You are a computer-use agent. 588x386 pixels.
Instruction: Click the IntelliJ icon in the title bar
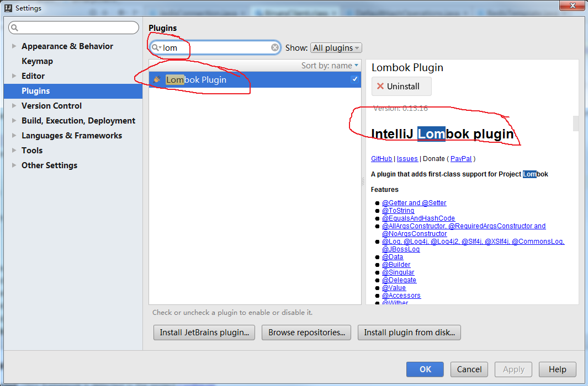(8, 8)
